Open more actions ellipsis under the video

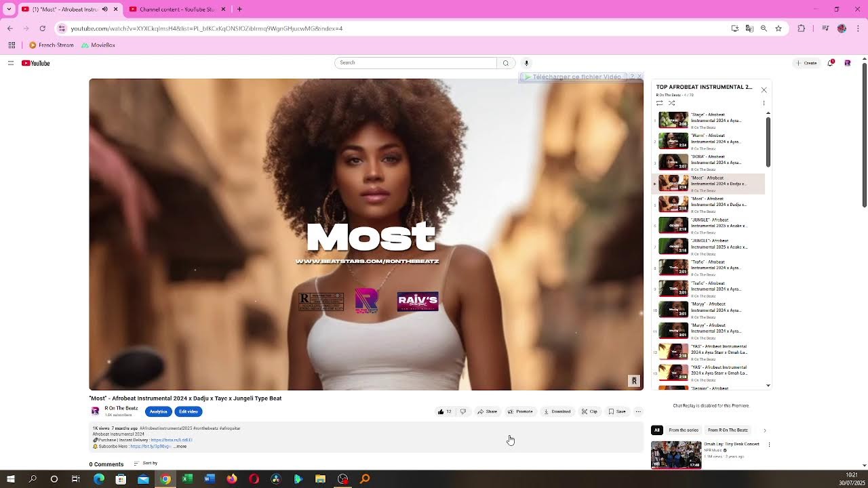coord(638,411)
